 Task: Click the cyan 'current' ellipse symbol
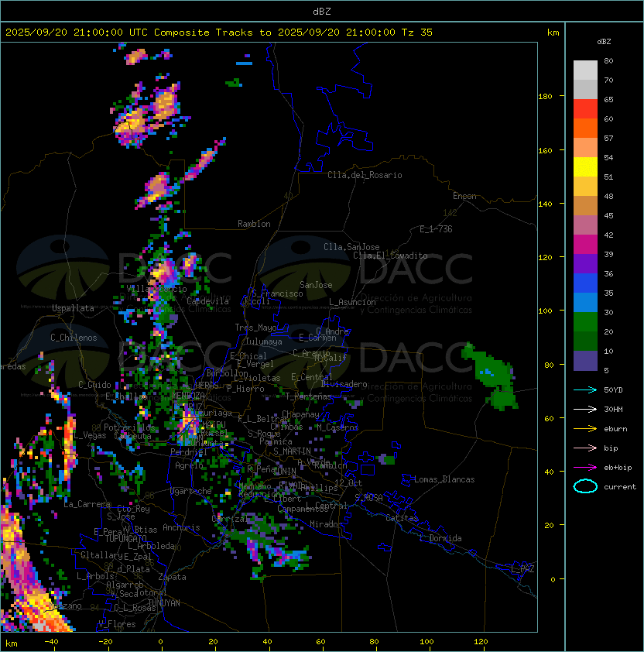(585, 486)
